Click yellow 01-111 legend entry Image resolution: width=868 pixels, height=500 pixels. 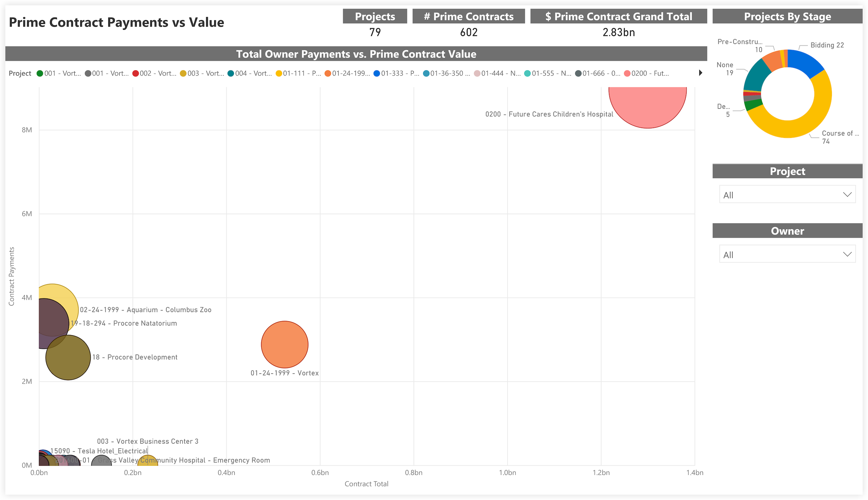(x=298, y=73)
